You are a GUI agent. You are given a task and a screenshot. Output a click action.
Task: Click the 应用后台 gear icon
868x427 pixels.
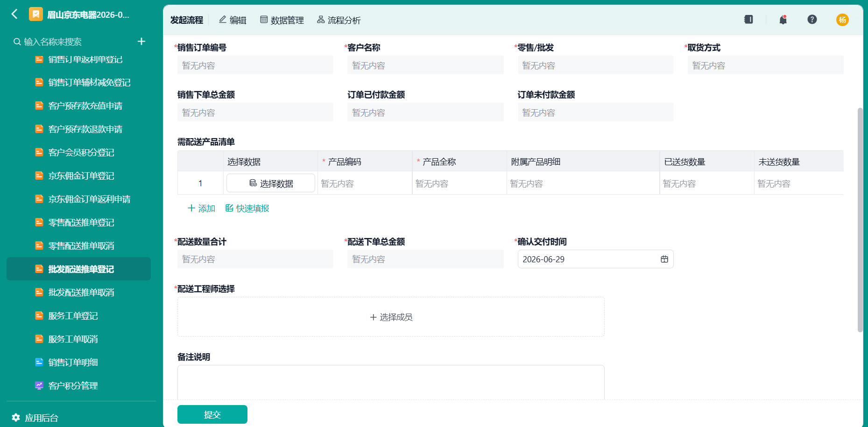tap(16, 418)
